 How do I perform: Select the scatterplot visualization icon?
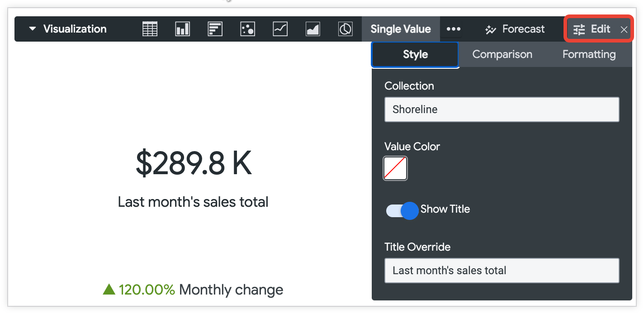click(x=247, y=29)
